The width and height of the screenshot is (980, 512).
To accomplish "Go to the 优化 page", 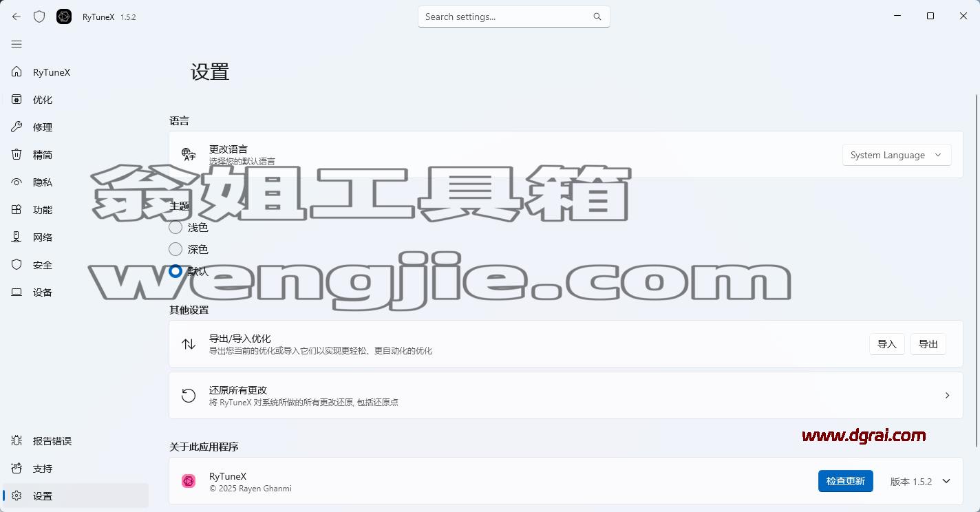I will [x=75, y=99].
